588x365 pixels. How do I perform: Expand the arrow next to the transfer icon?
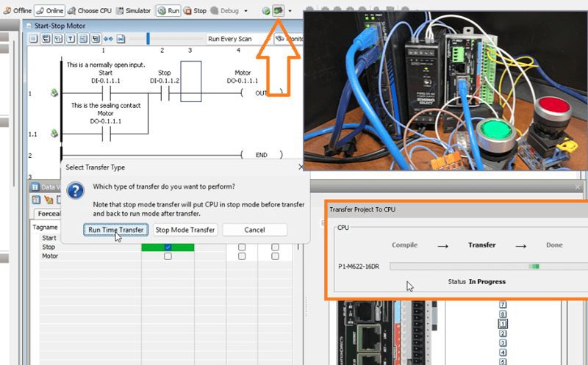(x=290, y=11)
